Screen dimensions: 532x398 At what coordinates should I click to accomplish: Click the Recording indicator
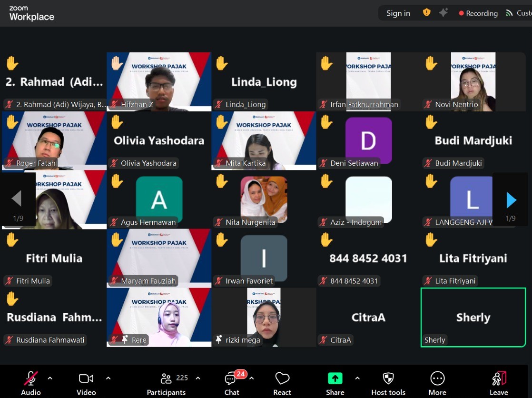point(478,13)
